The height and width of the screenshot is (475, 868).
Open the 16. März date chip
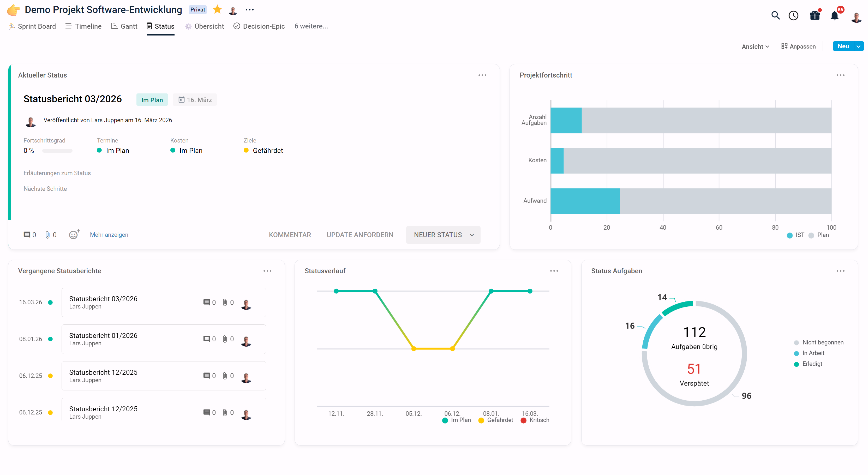pyautogui.click(x=195, y=100)
